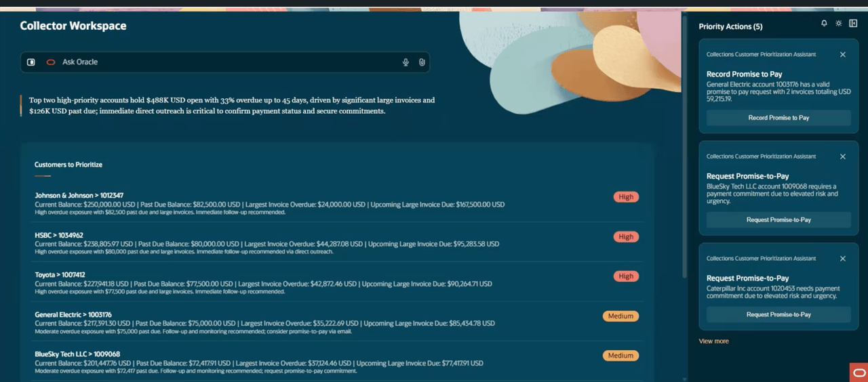Click Medium badge on BlueSky Tech LLC row
The image size is (868, 382).
pos(620,356)
